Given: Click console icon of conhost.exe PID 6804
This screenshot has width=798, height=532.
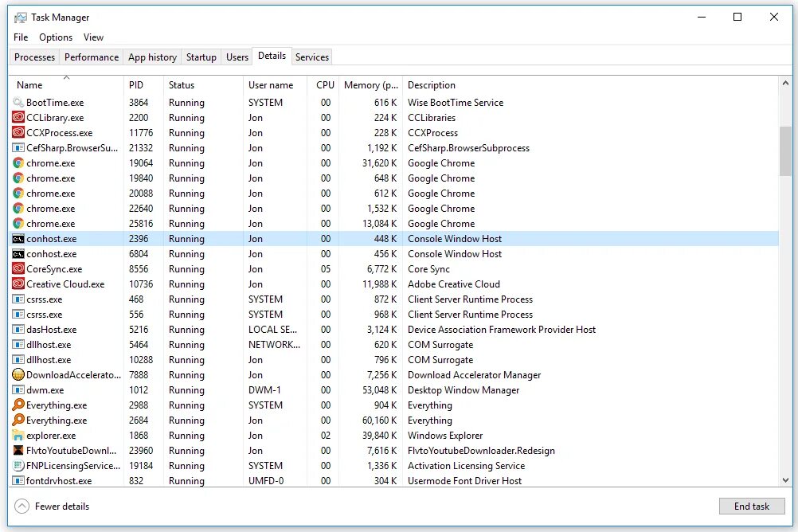Looking at the screenshot, I should 18,254.
